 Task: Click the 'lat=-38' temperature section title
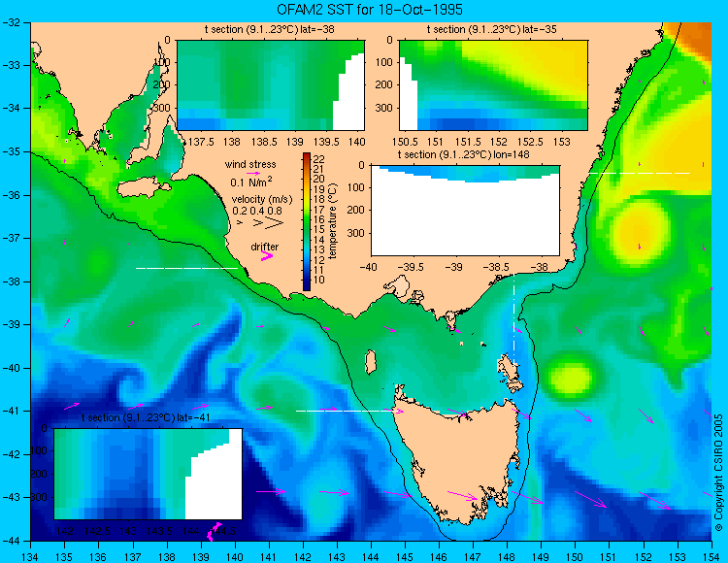pyautogui.click(x=269, y=30)
